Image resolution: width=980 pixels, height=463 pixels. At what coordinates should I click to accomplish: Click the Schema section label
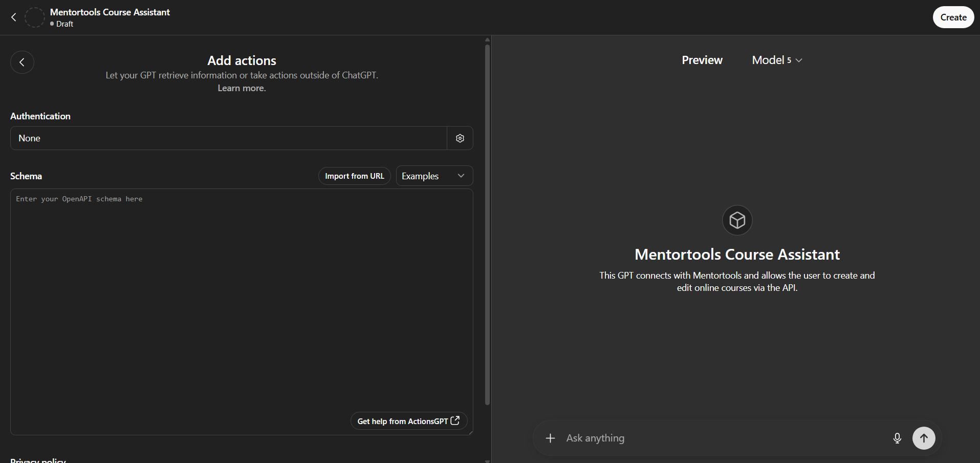click(x=26, y=176)
